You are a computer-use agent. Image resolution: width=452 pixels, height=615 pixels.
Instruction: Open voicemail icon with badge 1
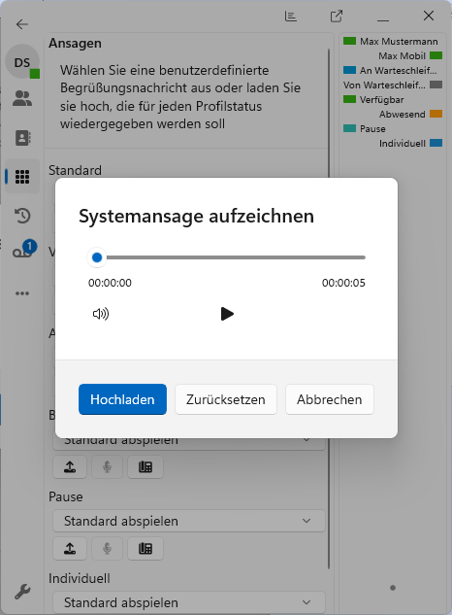pyautogui.click(x=24, y=250)
